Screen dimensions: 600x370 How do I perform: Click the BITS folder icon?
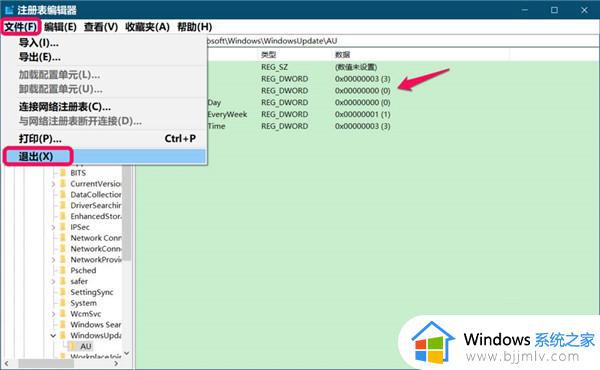point(63,173)
